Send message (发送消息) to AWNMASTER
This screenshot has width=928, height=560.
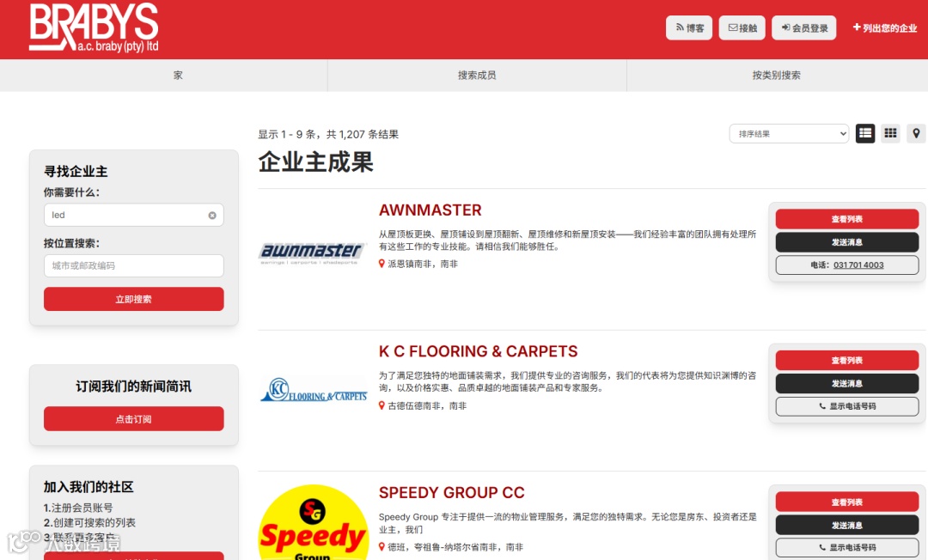(847, 242)
